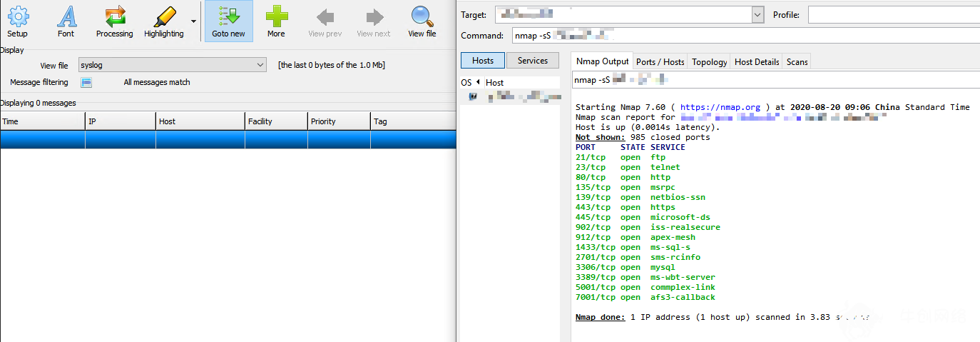Screen dimensions: 980x342
Task: Expand the Highlighting dropdown arrow
Action: coord(193,21)
